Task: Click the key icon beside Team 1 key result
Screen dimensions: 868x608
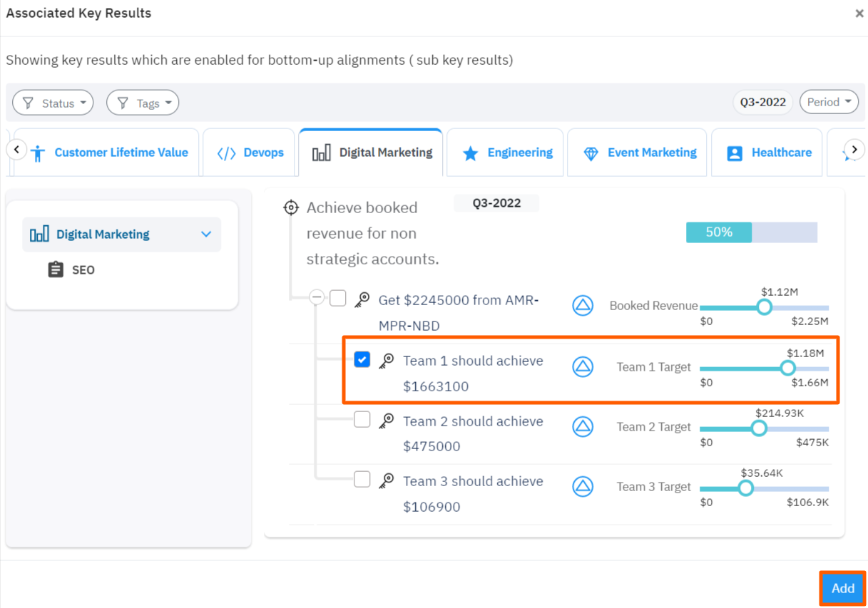Action: [387, 359]
